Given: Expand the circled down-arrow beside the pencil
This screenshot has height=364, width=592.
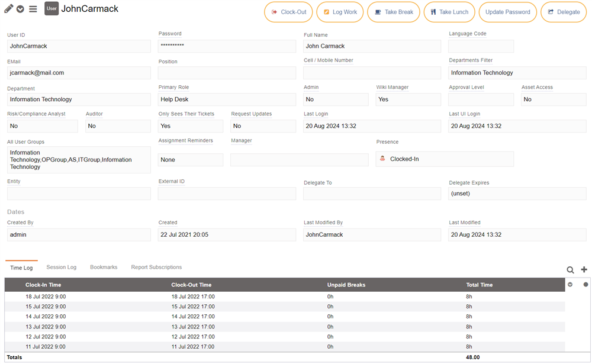Looking at the screenshot, I should pyautogui.click(x=21, y=9).
